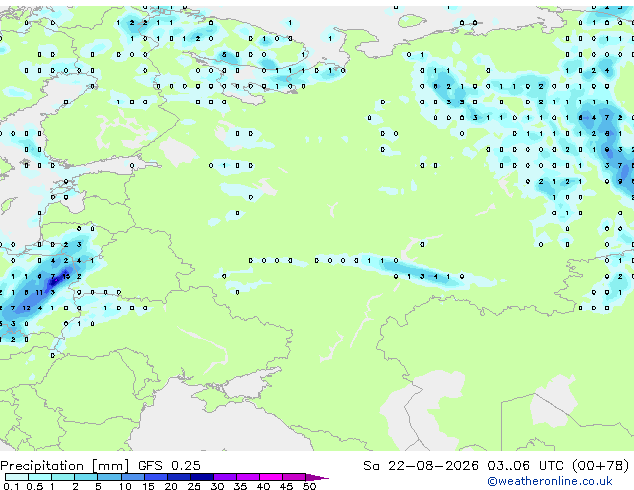Select the 10–15 mm legend swatch

[132, 477]
